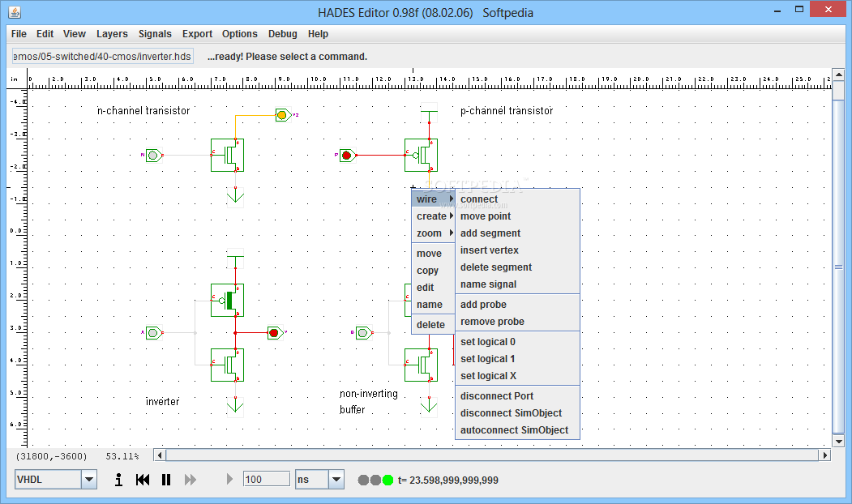Click the vertical scrollbar down arrow
852x504 pixels.
coord(838,441)
